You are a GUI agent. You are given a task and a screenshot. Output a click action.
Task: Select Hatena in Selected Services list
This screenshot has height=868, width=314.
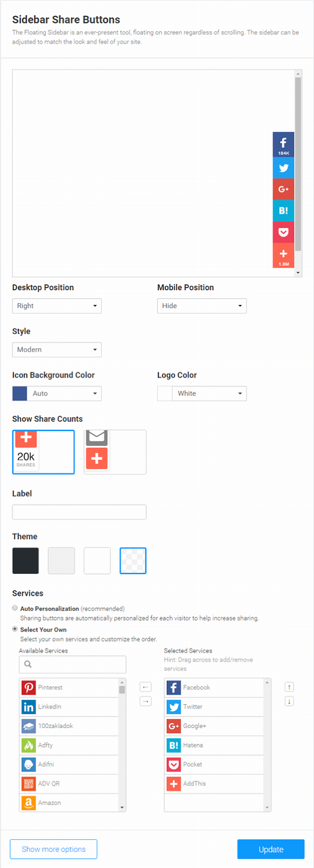pos(214,745)
